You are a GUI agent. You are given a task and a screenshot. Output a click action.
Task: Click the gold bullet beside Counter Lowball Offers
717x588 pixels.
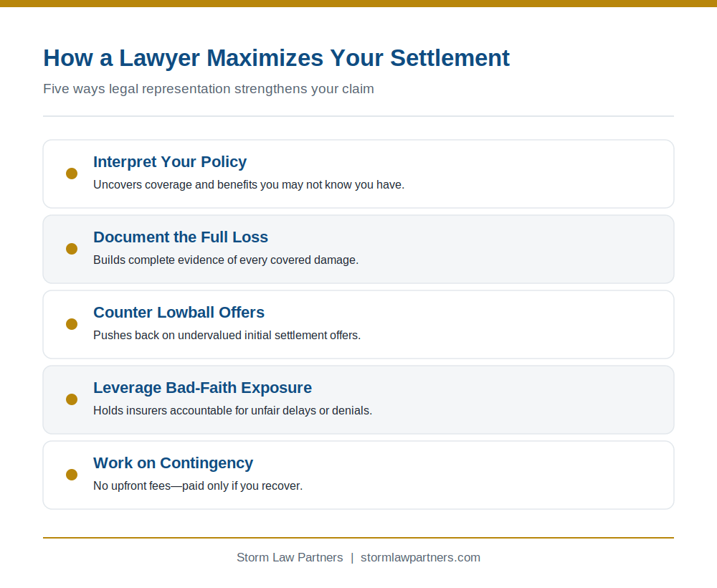pos(72,324)
